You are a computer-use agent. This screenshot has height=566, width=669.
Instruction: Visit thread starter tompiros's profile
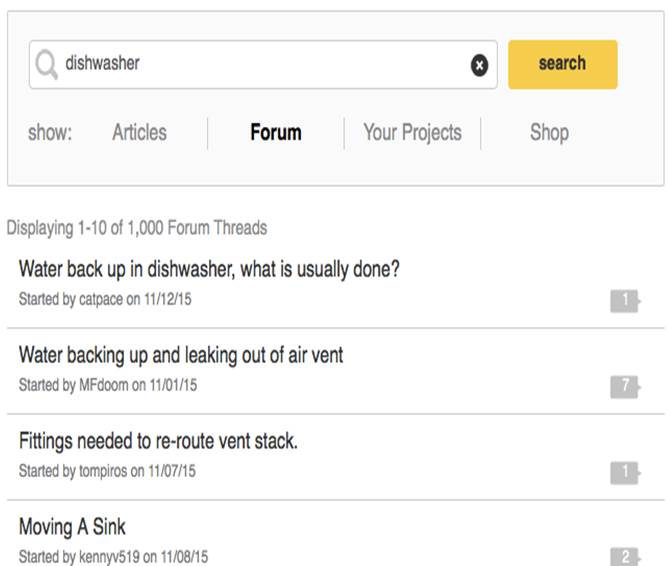102,471
